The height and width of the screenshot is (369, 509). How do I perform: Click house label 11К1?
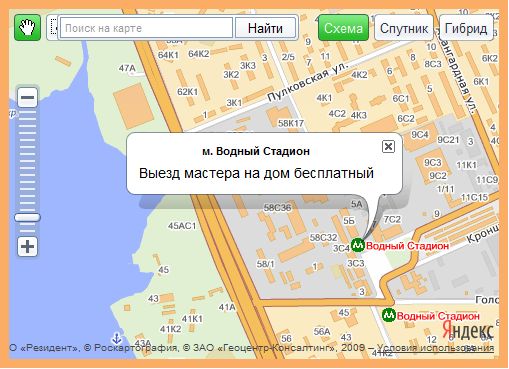tap(467, 165)
